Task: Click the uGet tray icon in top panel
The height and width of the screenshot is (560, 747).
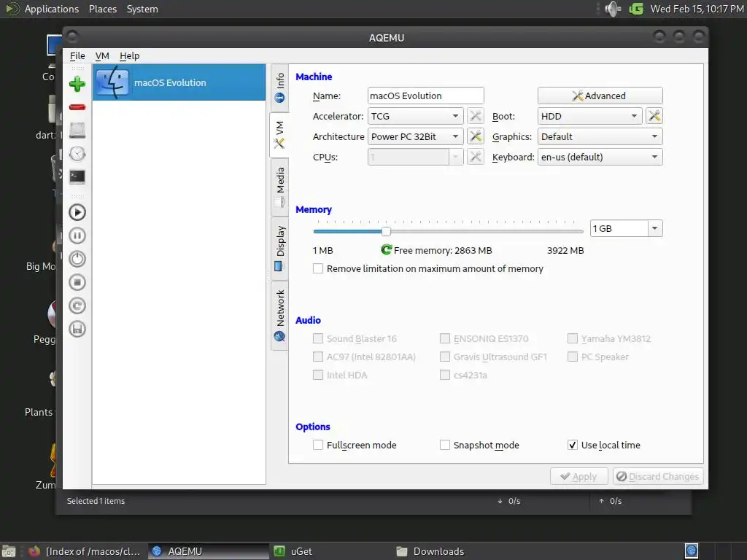Action: 636,9
